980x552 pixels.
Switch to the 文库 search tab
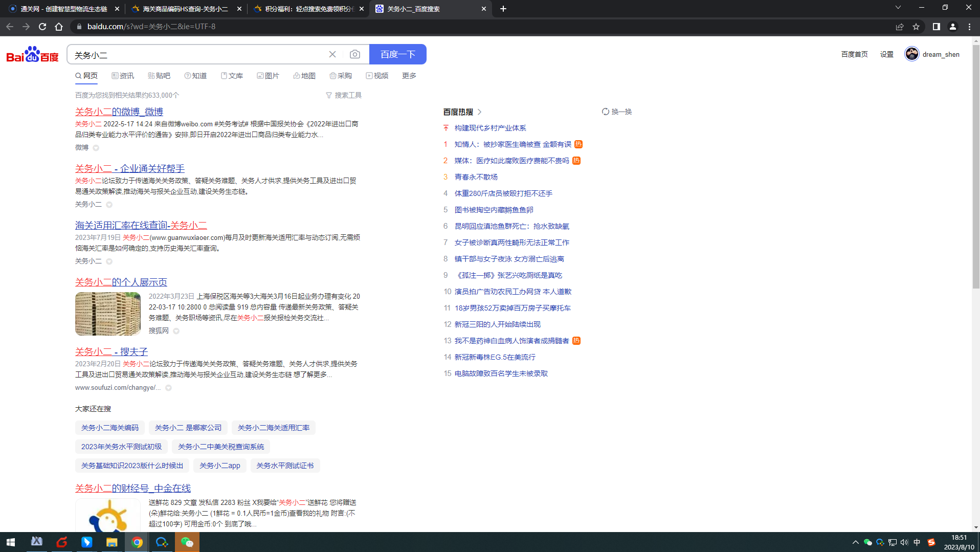[x=232, y=76]
